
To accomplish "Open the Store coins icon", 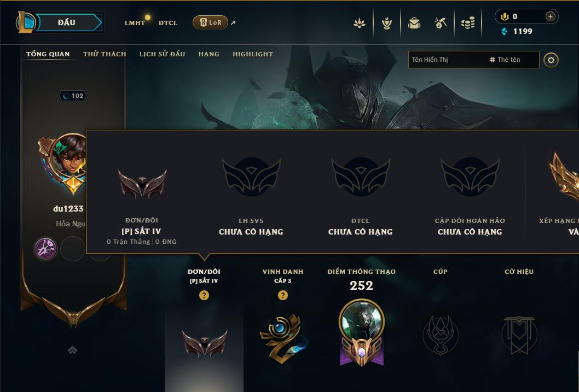I will (468, 23).
